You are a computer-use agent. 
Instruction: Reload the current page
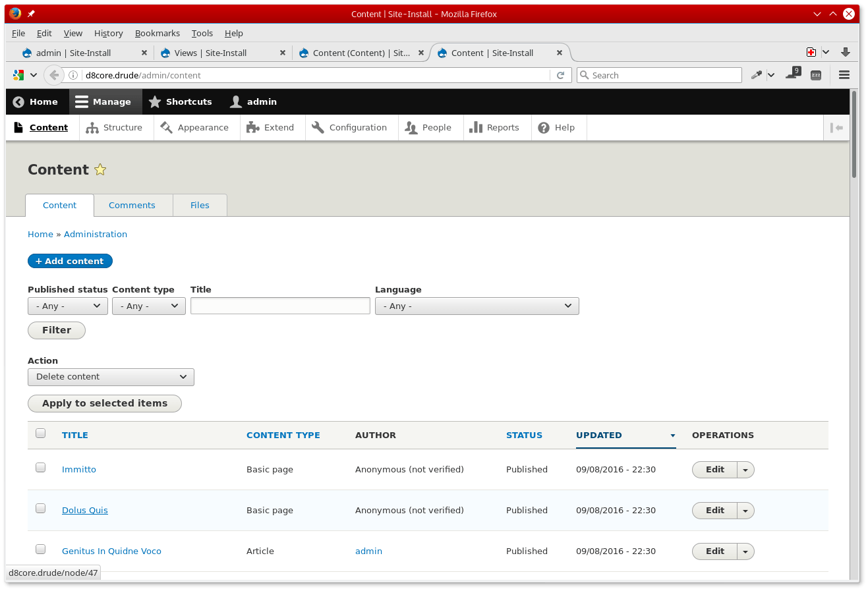(x=560, y=75)
